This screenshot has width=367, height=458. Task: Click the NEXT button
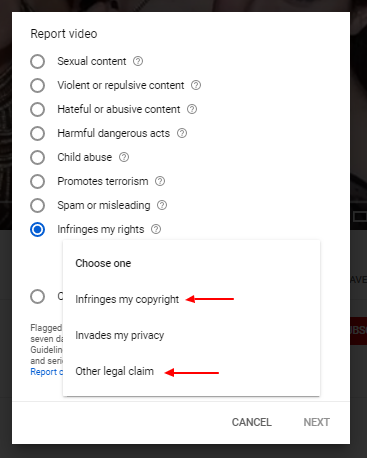(x=316, y=422)
